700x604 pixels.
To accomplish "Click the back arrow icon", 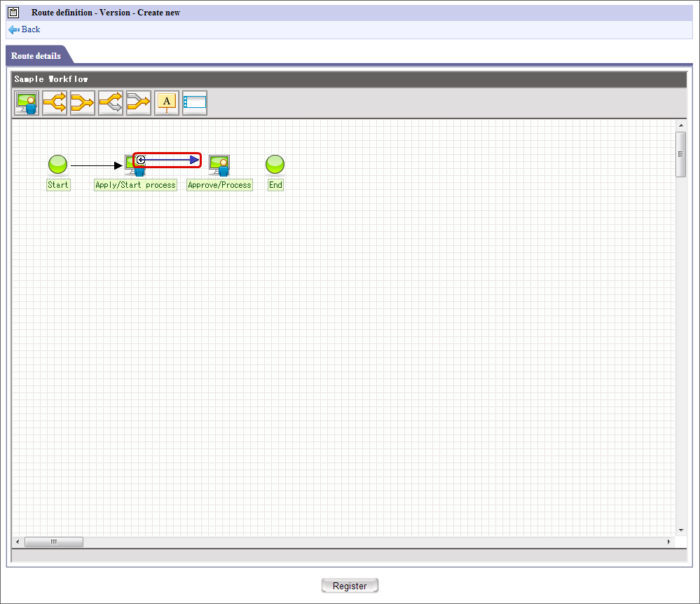I will coord(14,30).
